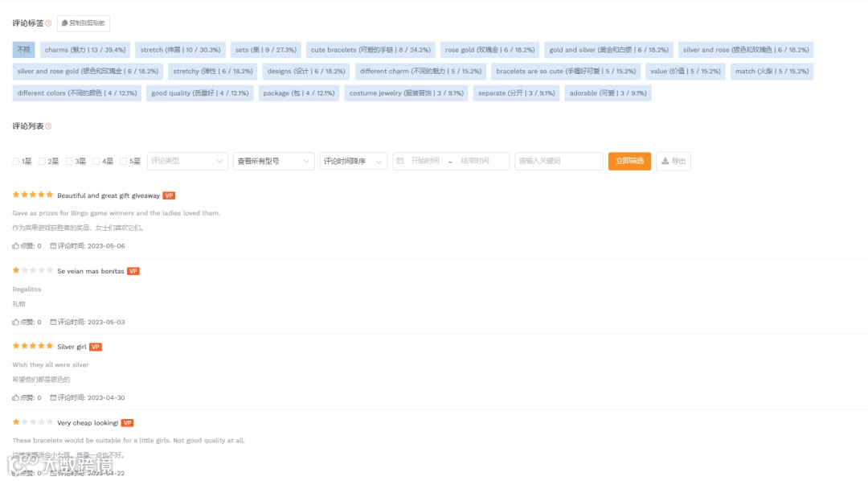Select the package tag

coord(299,93)
